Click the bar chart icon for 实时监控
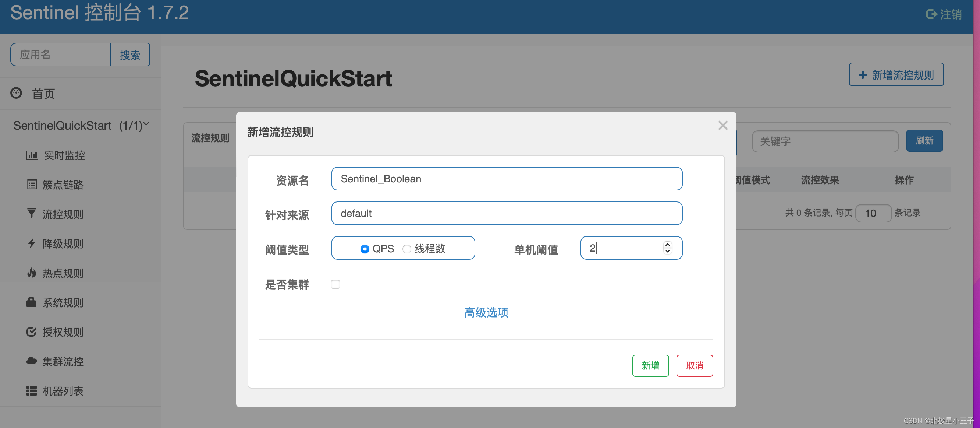 click(x=32, y=155)
